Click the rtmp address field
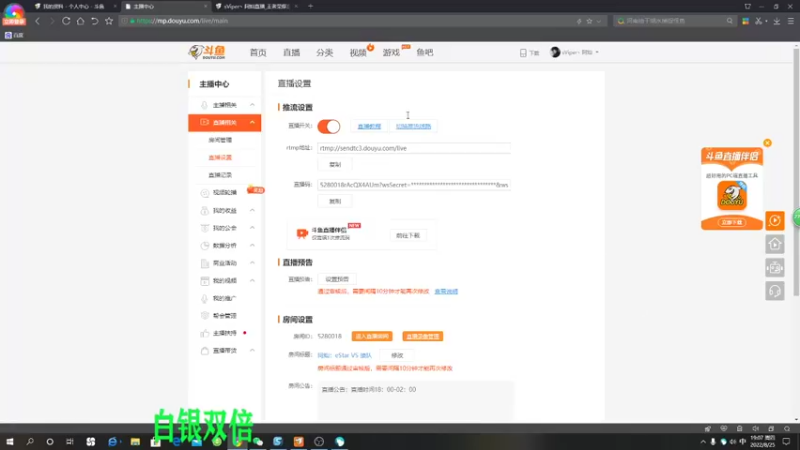 (x=413, y=148)
